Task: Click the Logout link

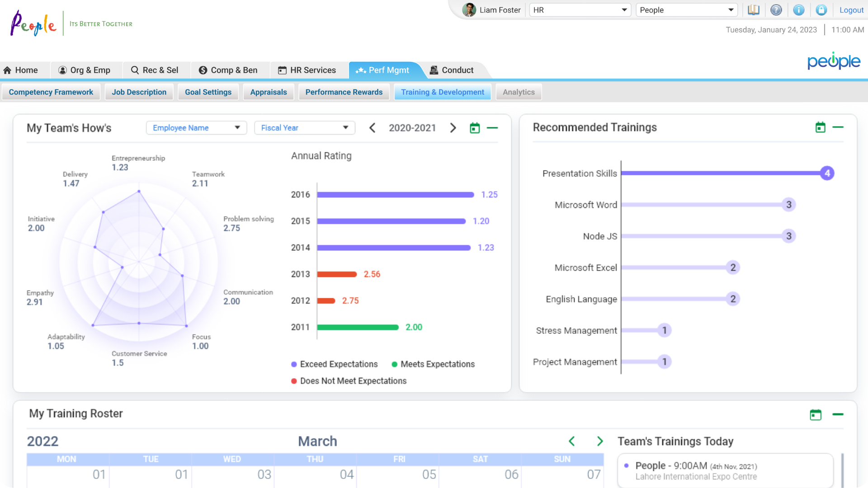Action: tap(851, 10)
